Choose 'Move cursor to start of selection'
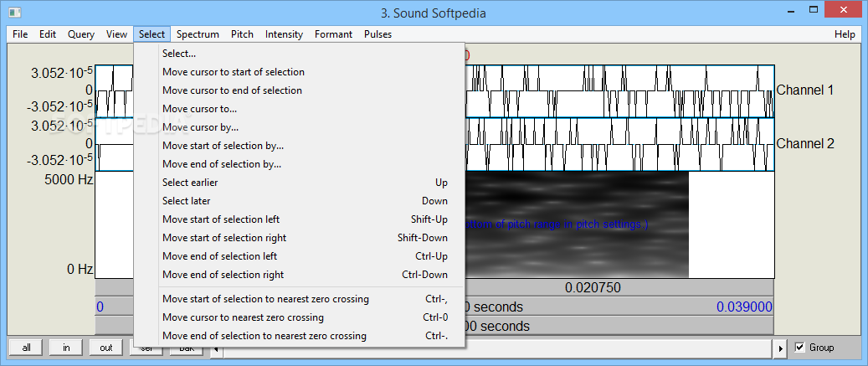The height and width of the screenshot is (366, 868). 299,72
